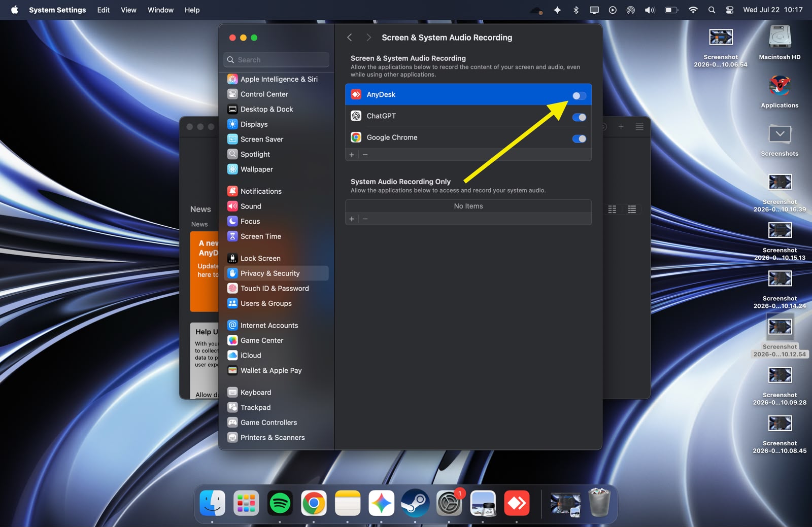Open the System Settings app menu
The image size is (812, 527).
pyautogui.click(x=57, y=10)
